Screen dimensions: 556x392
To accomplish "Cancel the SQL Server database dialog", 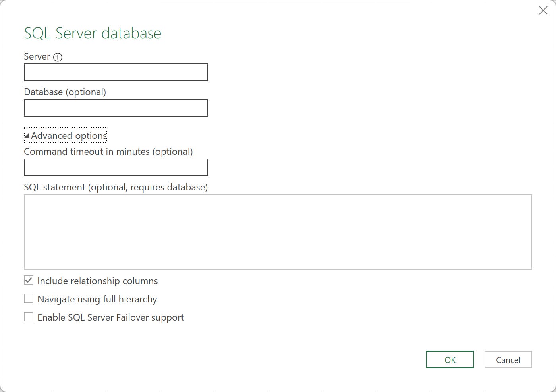I will coord(508,359).
